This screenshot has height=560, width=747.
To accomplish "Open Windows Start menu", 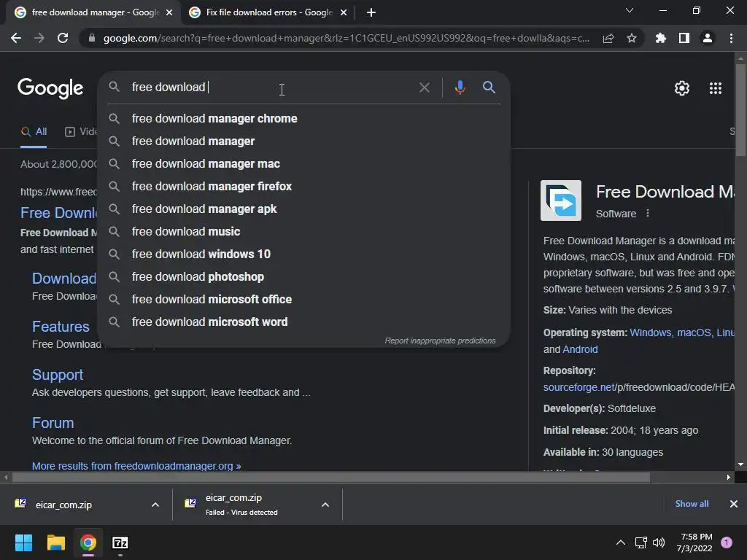I will pyautogui.click(x=23, y=542).
